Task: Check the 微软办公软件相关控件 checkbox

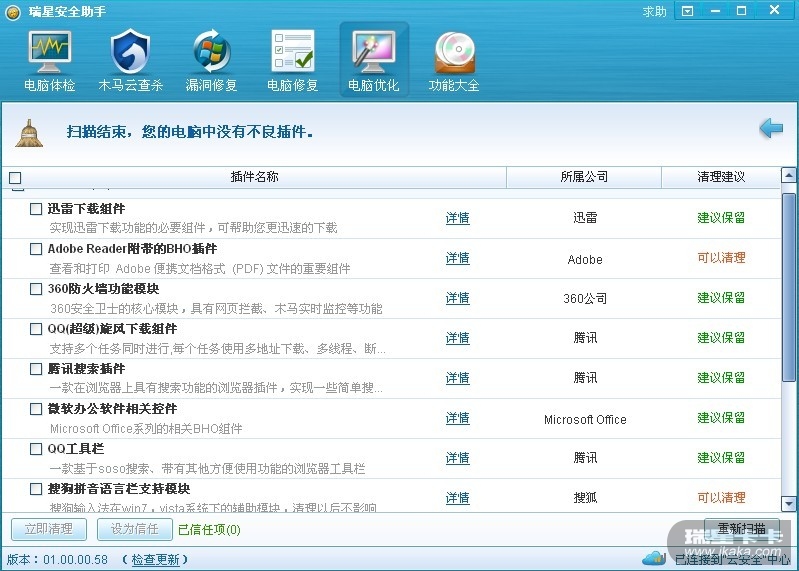Action: coord(36,409)
